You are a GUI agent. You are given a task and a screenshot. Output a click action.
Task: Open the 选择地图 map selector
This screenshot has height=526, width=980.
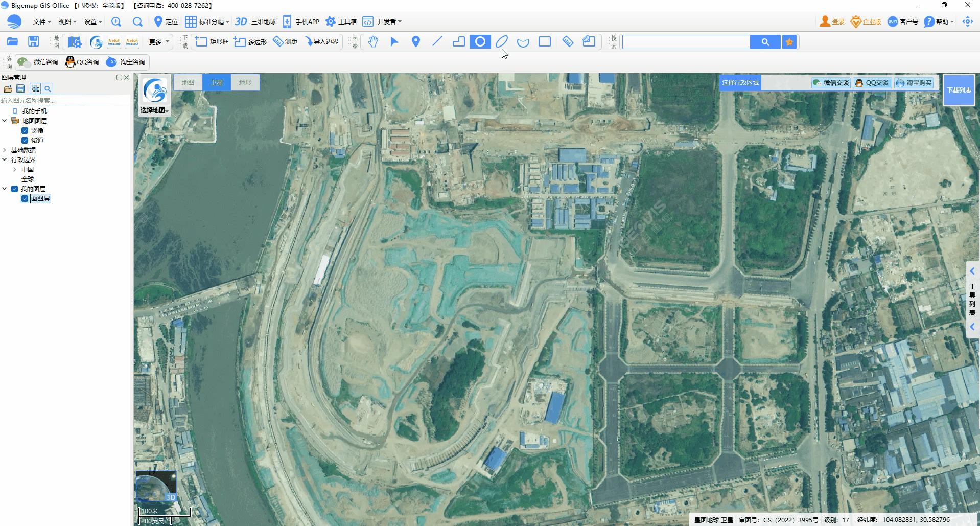point(154,109)
